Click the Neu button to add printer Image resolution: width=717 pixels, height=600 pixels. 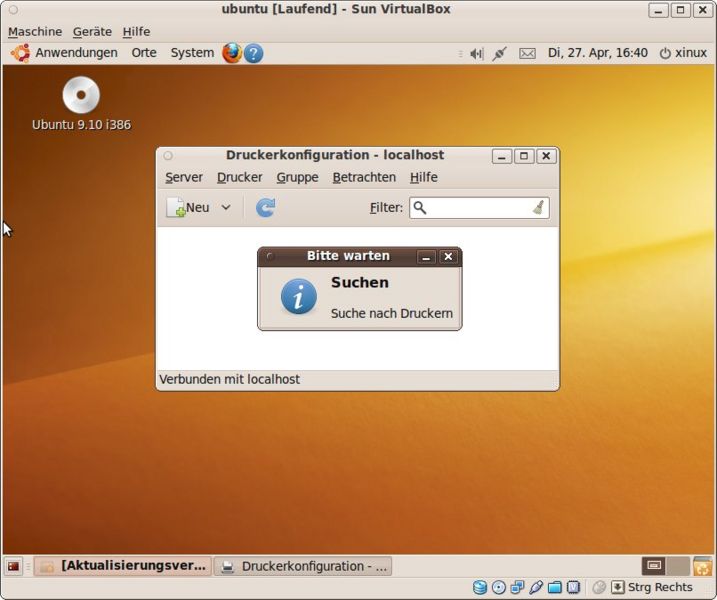point(188,207)
